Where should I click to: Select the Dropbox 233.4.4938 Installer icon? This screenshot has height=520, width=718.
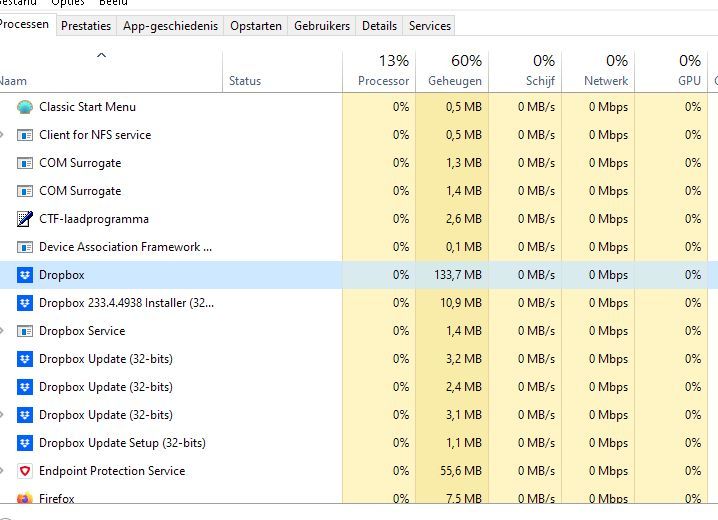click(25, 303)
